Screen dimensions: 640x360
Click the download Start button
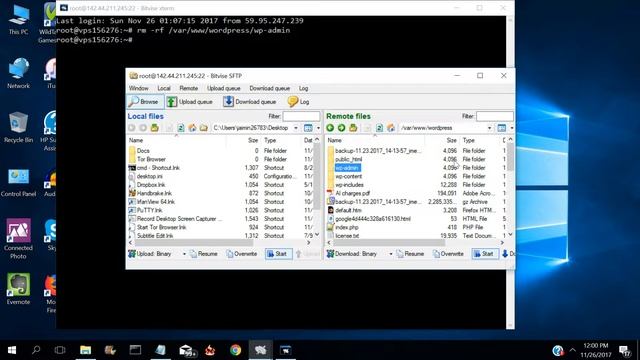(485, 254)
